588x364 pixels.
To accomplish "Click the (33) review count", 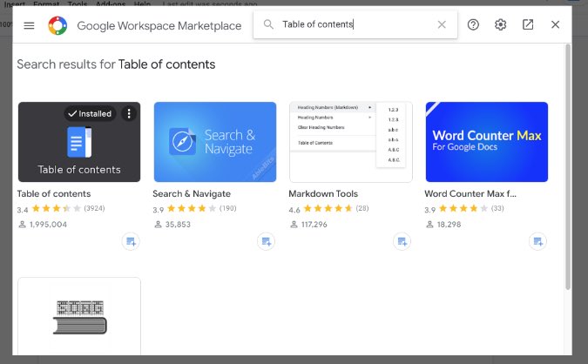I will (x=497, y=208).
